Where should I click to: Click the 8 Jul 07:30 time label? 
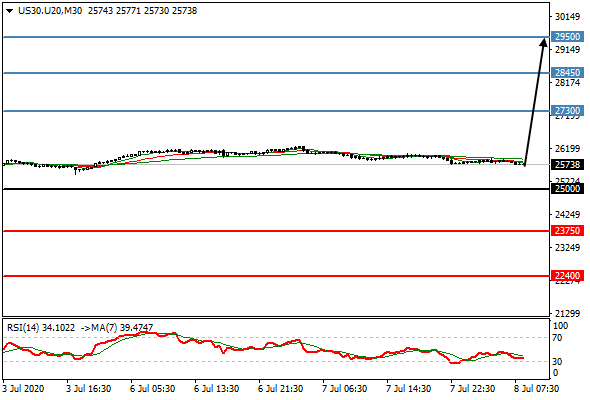coord(536,388)
